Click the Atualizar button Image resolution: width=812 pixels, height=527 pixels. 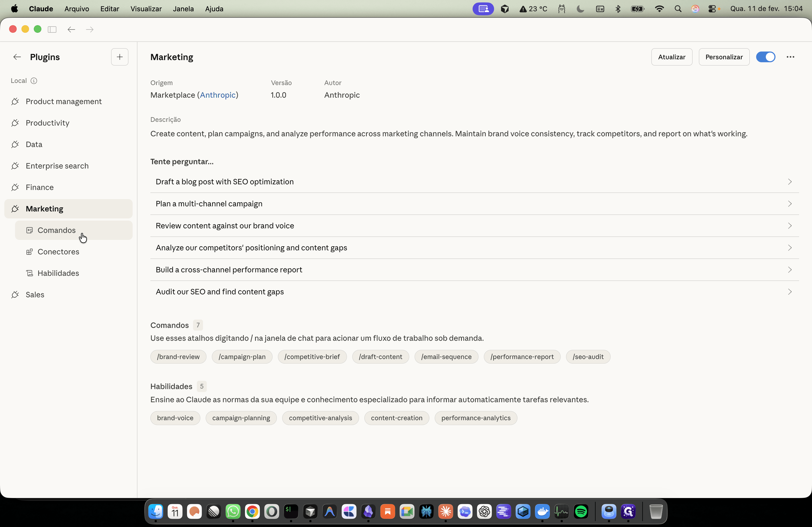click(672, 57)
